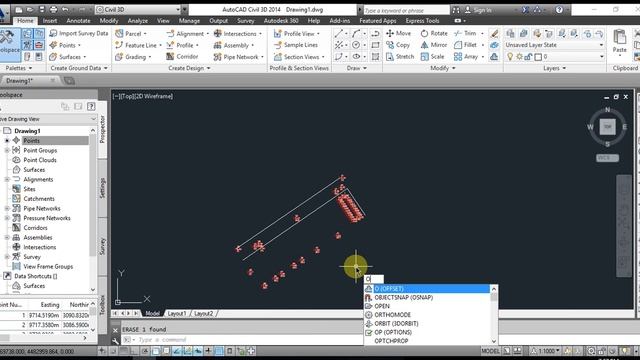Open the Section Views tool

pos(300,57)
